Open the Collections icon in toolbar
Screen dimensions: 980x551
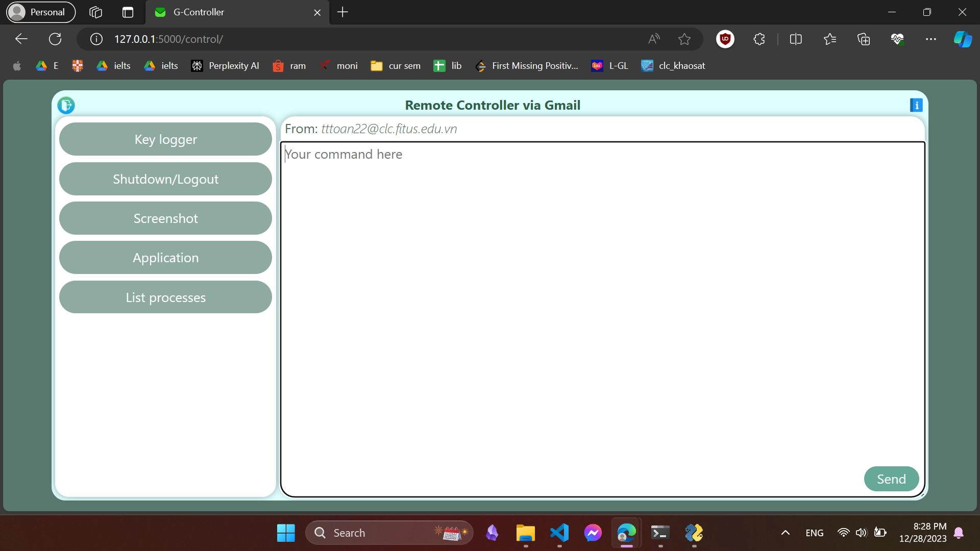(863, 39)
